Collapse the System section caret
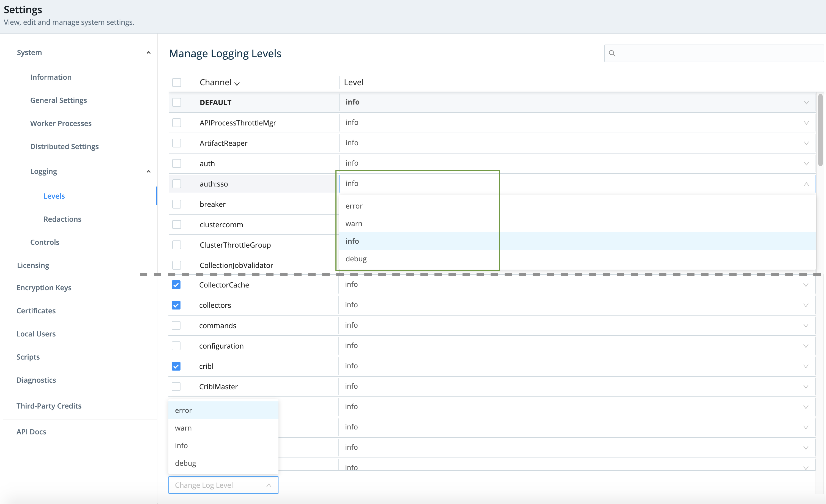The width and height of the screenshot is (826, 504). [149, 53]
